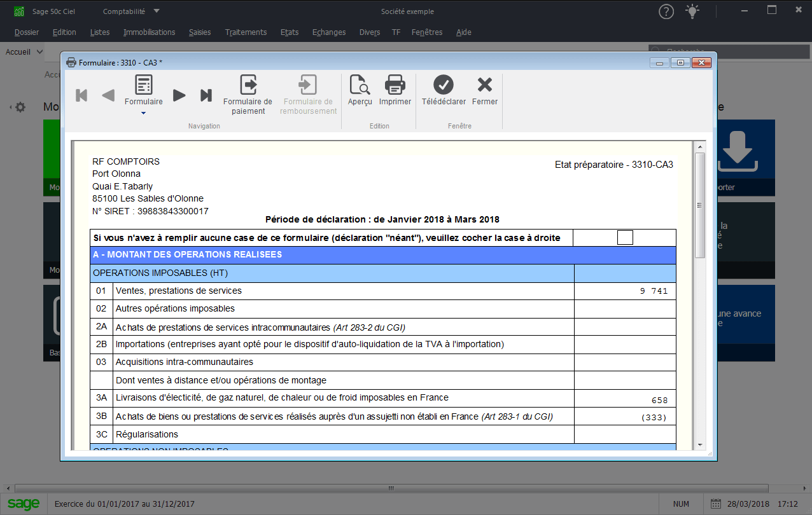Open the Traitements menu
Screen dimensions: 812x515
coord(246,32)
